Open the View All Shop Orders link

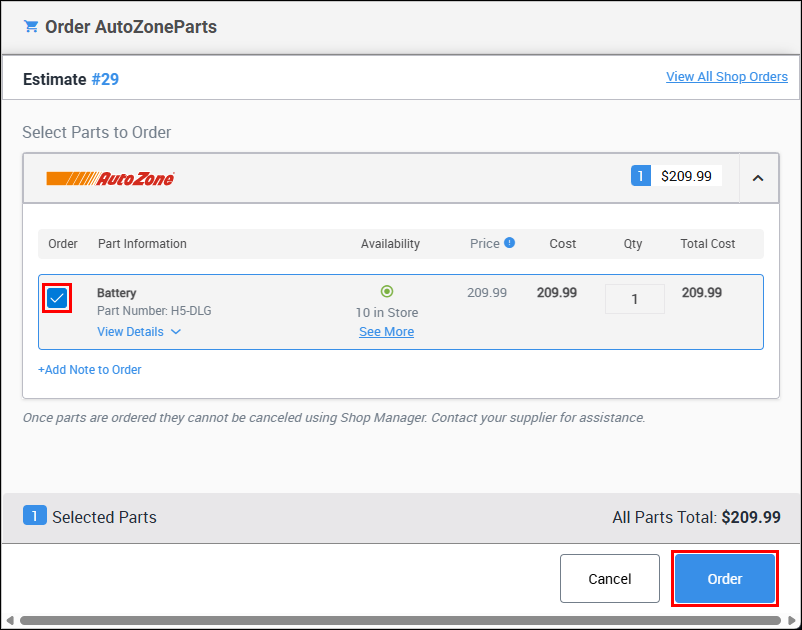tap(727, 77)
